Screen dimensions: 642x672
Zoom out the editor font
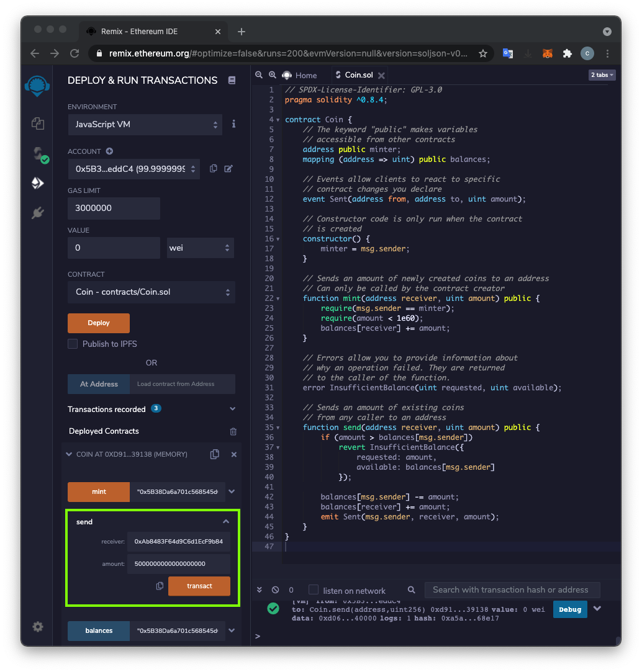click(x=259, y=75)
